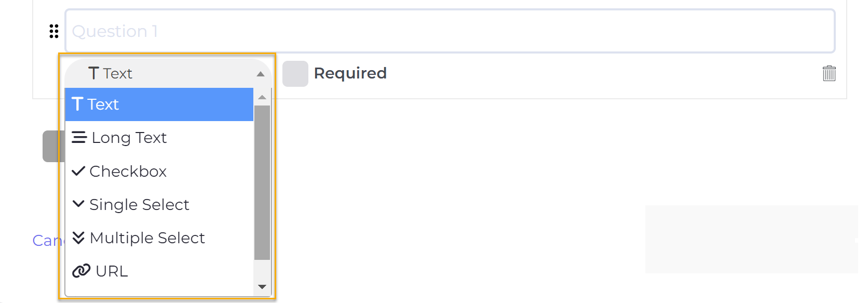Click the link chain icon beside URL
The width and height of the screenshot is (868, 303).
click(81, 271)
